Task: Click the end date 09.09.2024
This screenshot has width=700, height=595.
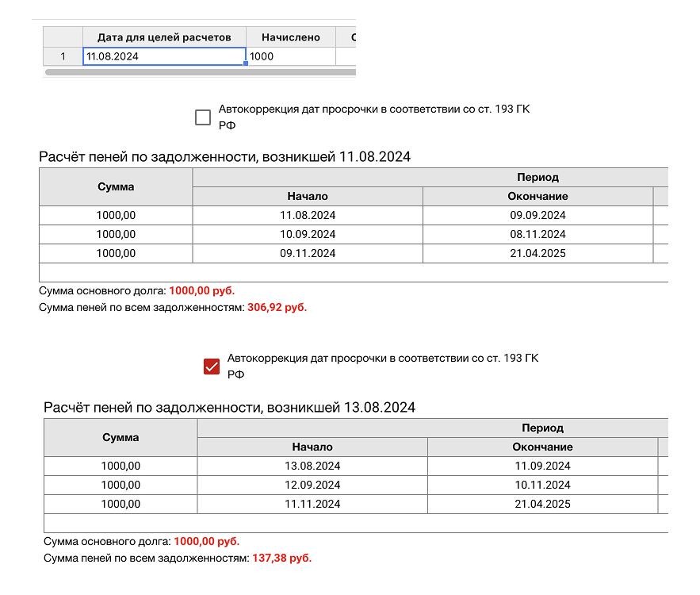Action: point(538,215)
